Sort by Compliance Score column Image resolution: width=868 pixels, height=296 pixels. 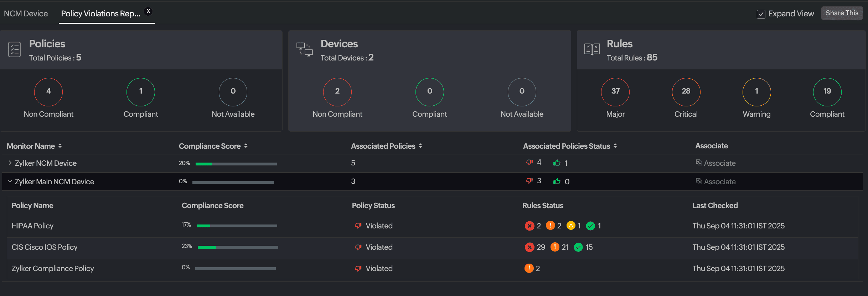click(x=246, y=146)
